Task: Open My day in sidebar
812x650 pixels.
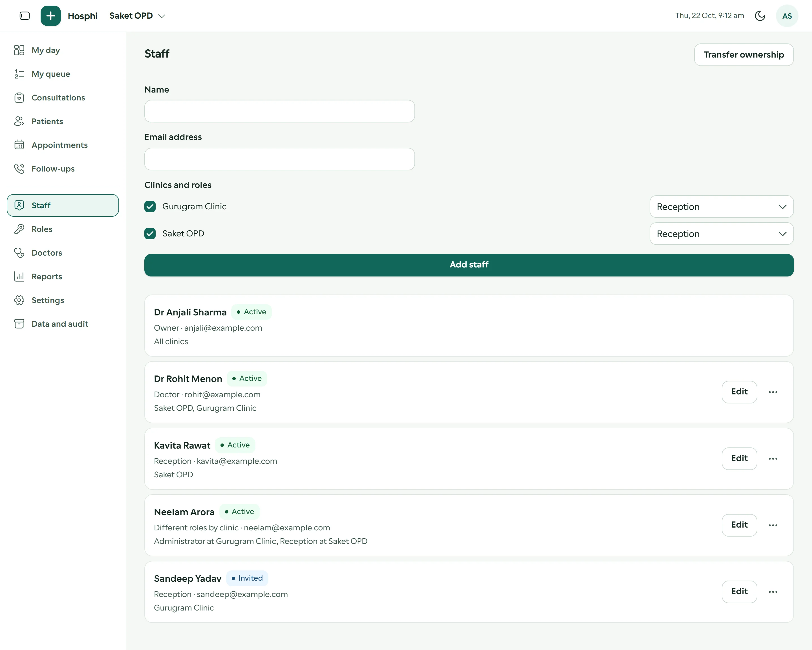Action: tap(63, 50)
